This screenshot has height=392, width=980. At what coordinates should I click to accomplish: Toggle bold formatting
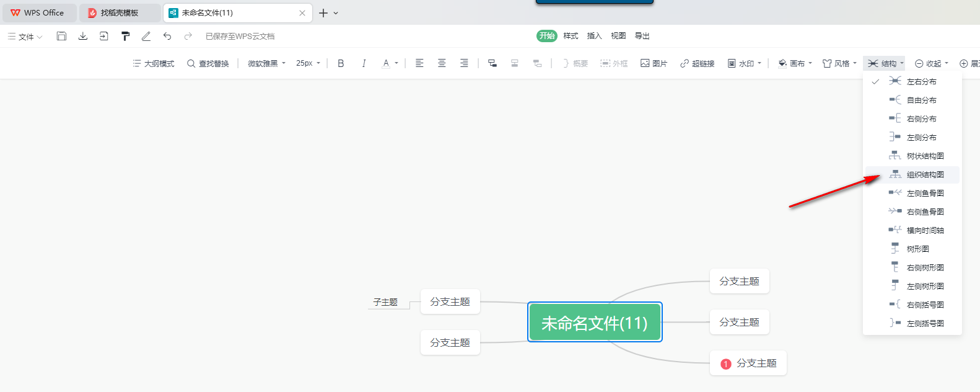341,63
